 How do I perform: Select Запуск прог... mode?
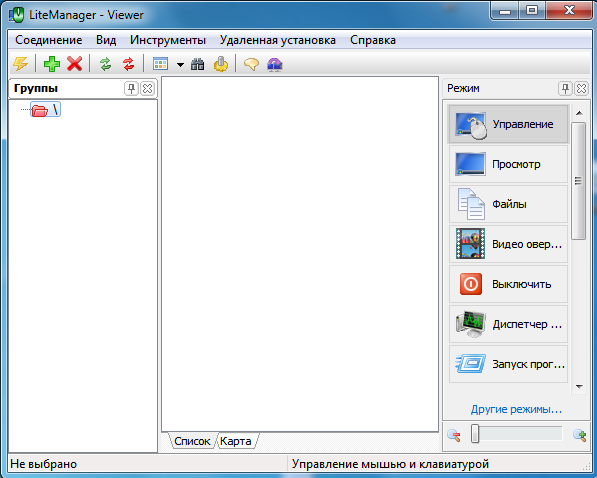508,364
